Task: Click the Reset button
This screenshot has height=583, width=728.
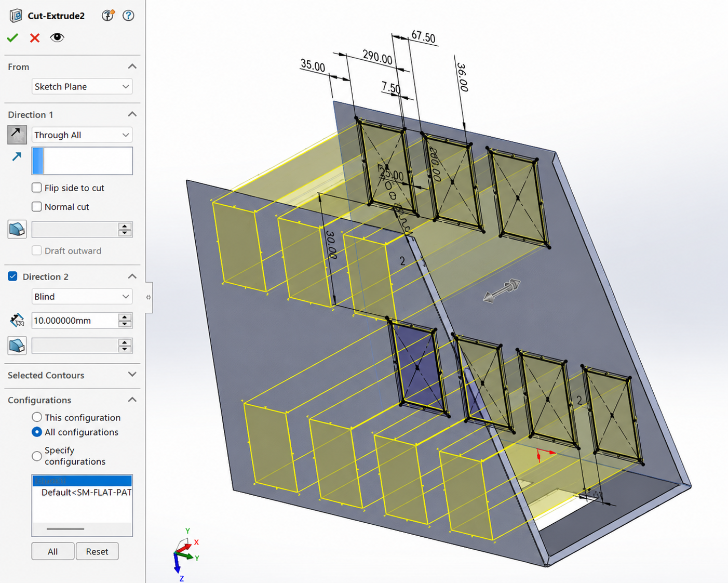Action: pyautogui.click(x=97, y=551)
